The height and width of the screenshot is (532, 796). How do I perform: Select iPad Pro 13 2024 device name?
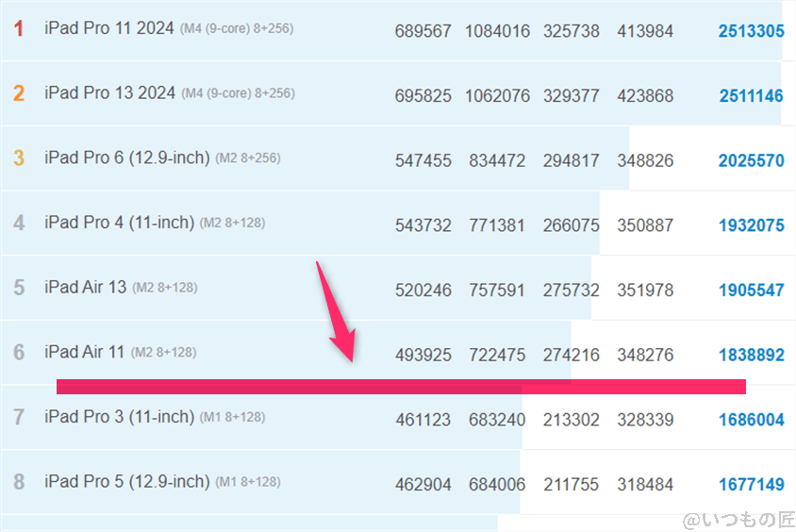tap(109, 93)
